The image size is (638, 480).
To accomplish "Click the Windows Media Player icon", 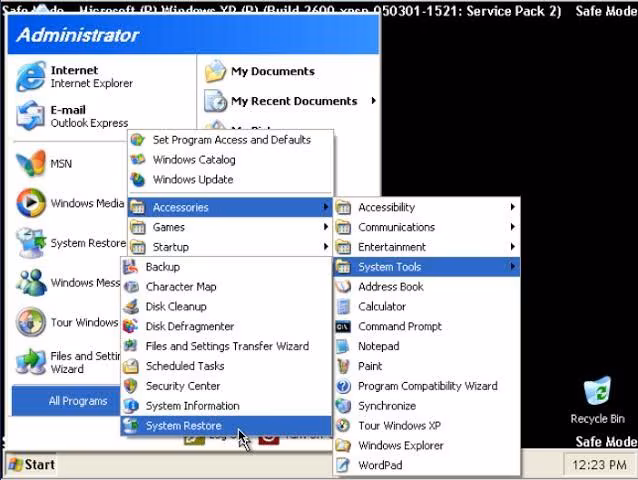I will tap(31, 203).
